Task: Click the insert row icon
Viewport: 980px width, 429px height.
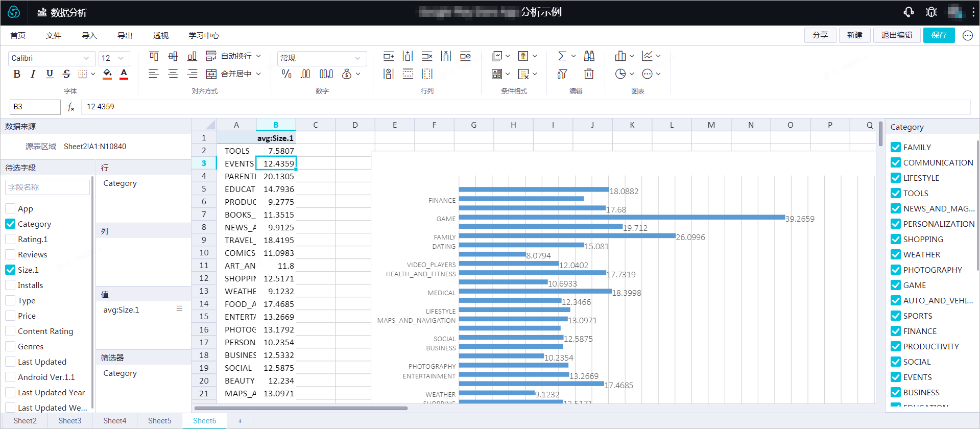Action: pos(389,56)
